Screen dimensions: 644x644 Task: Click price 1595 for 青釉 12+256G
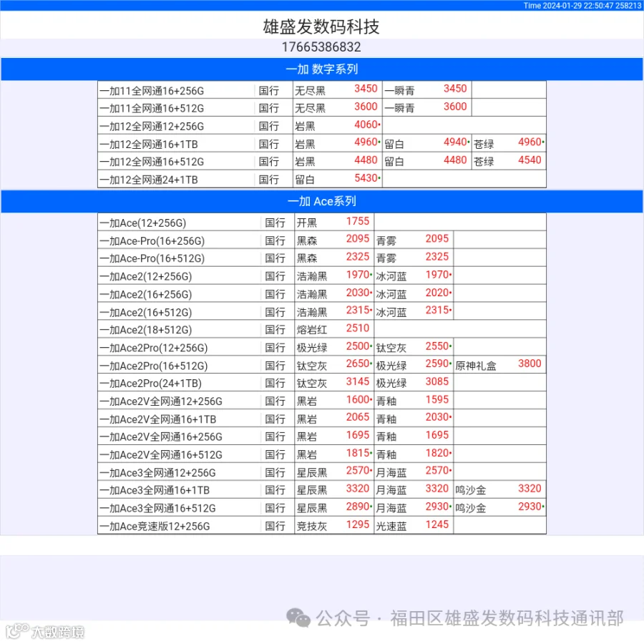pos(437,399)
